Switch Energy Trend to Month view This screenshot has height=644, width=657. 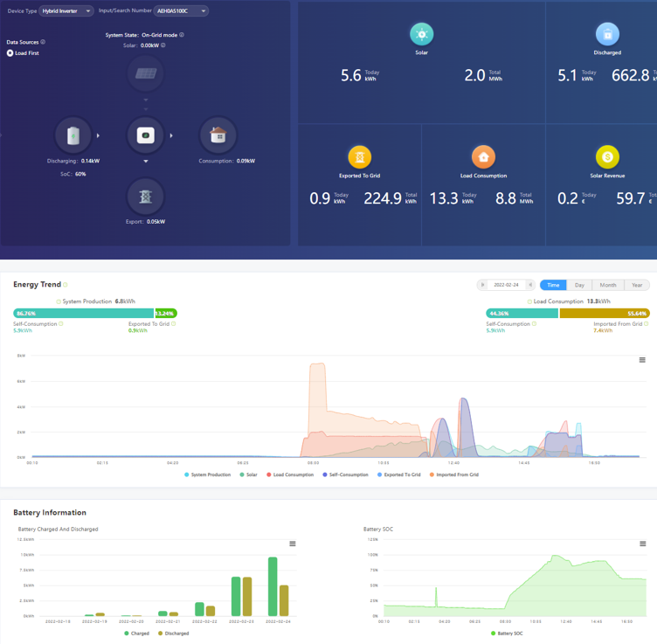(608, 285)
